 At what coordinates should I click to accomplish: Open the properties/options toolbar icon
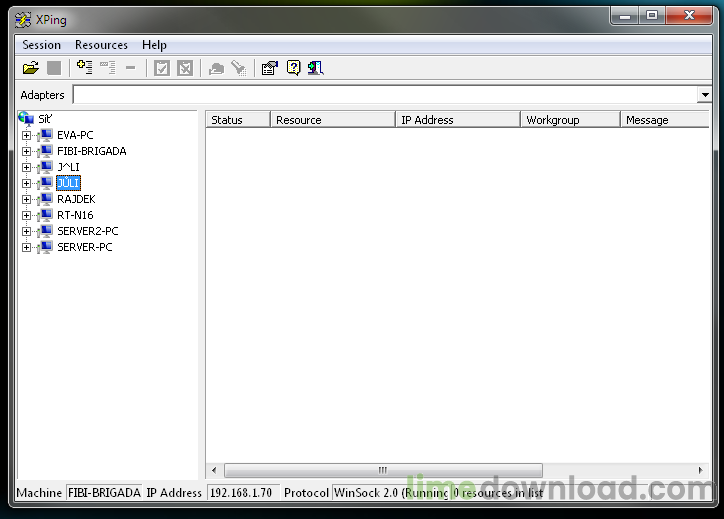coord(270,68)
